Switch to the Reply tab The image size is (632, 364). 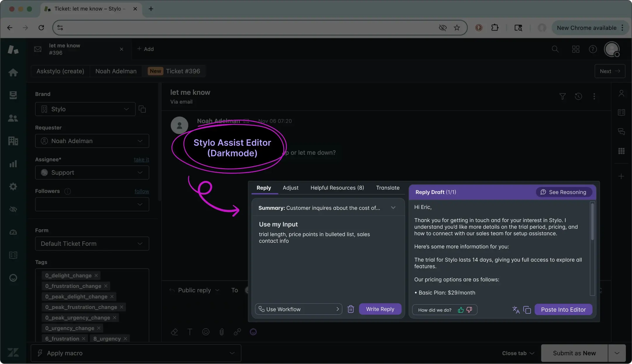pos(264,188)
